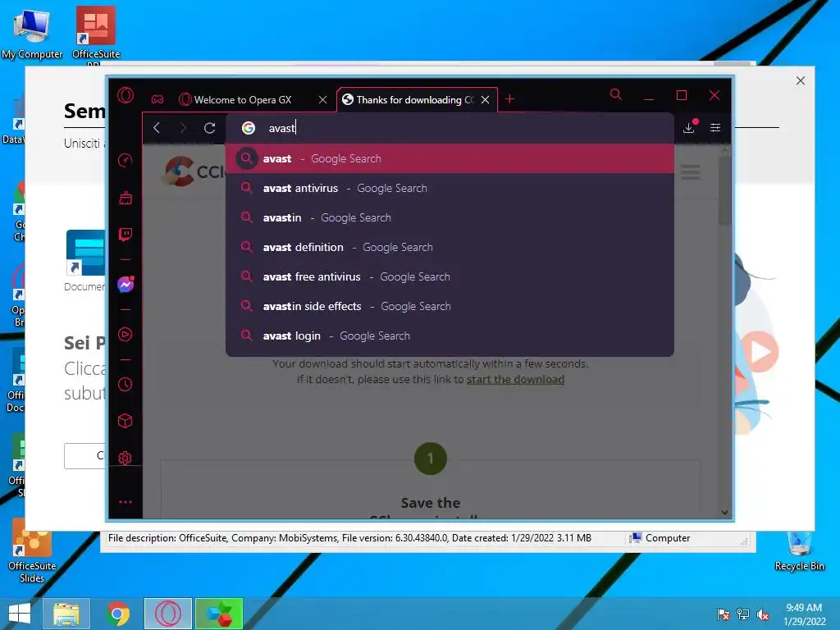
Task: Click the OfficeSuite installer taskbar button
Action: 219,614
